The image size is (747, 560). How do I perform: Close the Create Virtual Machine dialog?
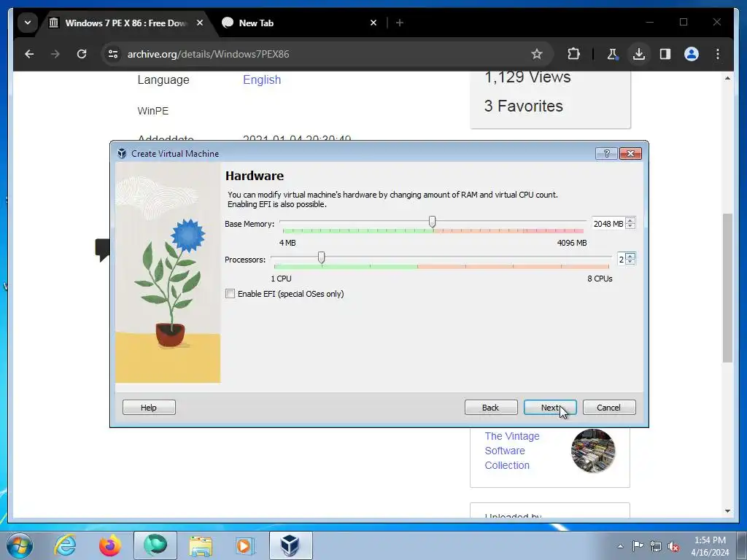(x=630, y=153)
